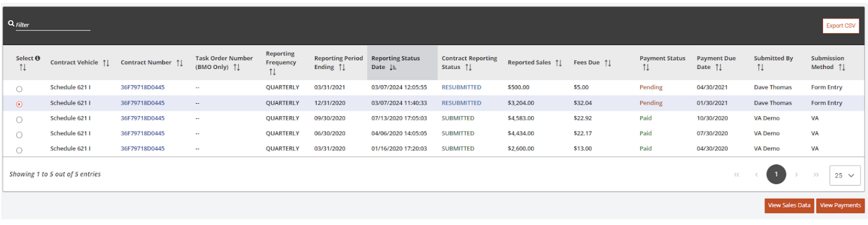The width and height of the screenshot is (868, 225).
Task: Select page 1 in pagination
Action: (x=776, y=175)
